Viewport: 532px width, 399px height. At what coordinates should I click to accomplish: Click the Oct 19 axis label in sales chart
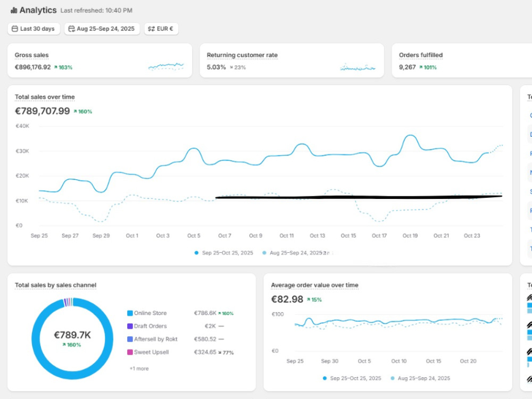click(x=410, y=236)
